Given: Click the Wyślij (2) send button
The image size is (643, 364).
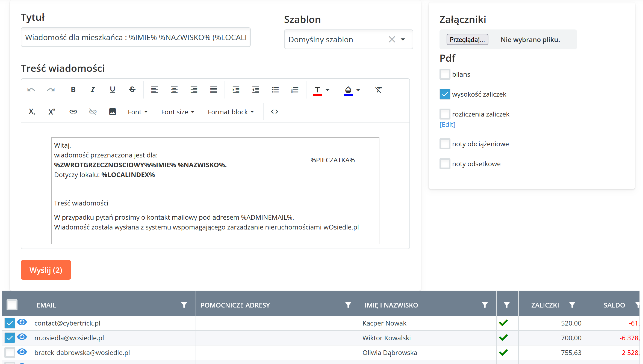Looking at the screenshot, I should click(46, 270).
